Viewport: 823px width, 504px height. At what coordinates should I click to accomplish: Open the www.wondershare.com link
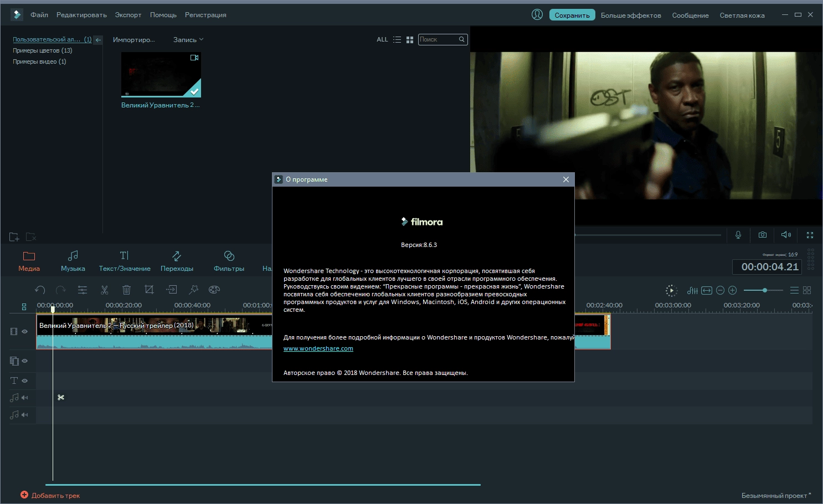click(318, 348)
